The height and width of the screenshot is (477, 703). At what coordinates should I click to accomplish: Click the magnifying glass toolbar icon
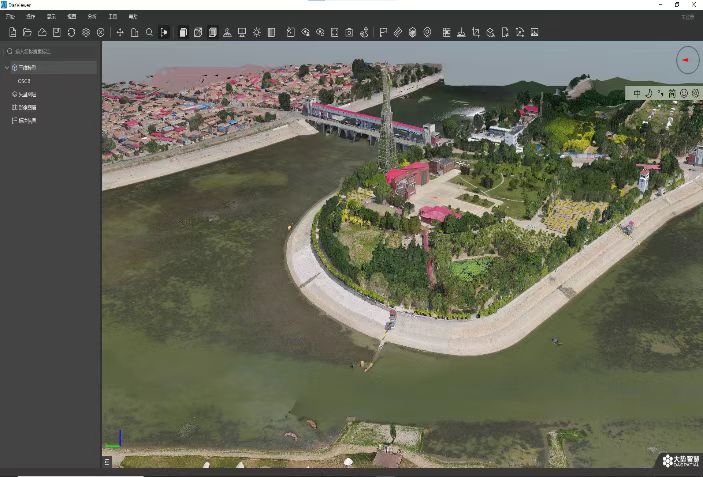[x=149, y=32]
